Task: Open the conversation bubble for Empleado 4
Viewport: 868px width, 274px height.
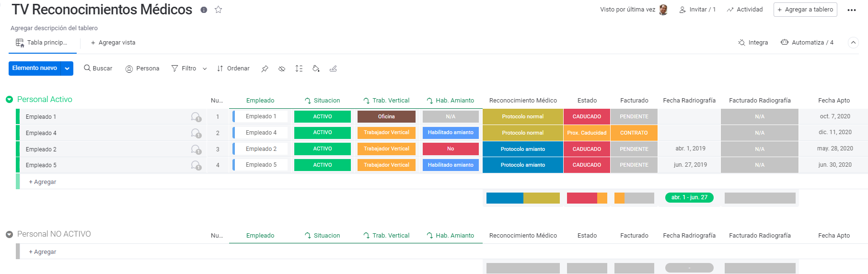Action: pos(196,133)
